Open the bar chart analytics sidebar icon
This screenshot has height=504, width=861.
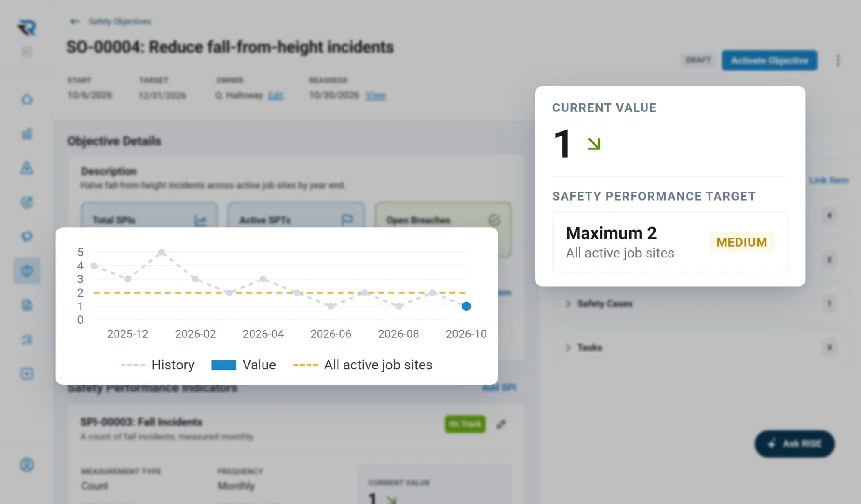coord(27,134)
